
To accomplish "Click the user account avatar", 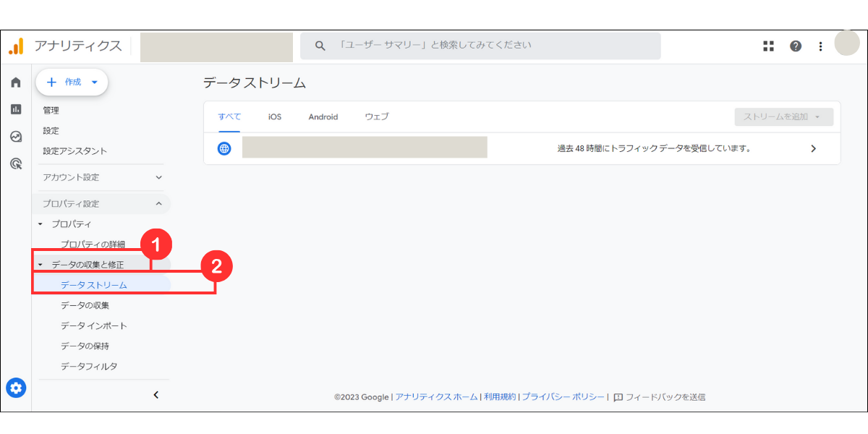I will pos(847,43).
